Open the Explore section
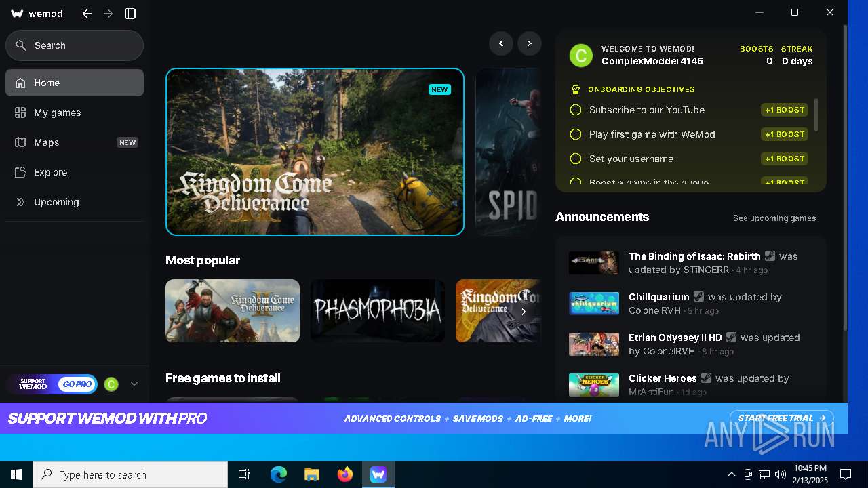868x488 pixels. point(75,172)
